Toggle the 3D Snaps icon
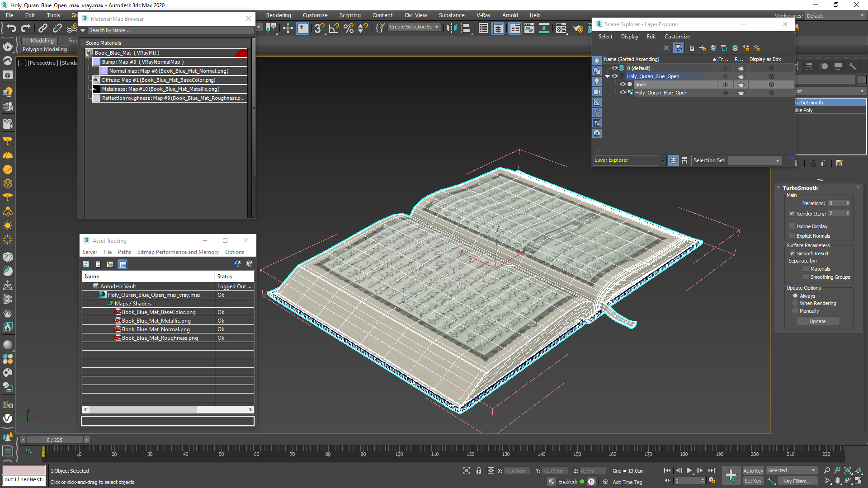The height and width of the screenshot is (488, 868). (x=319, y=28)
